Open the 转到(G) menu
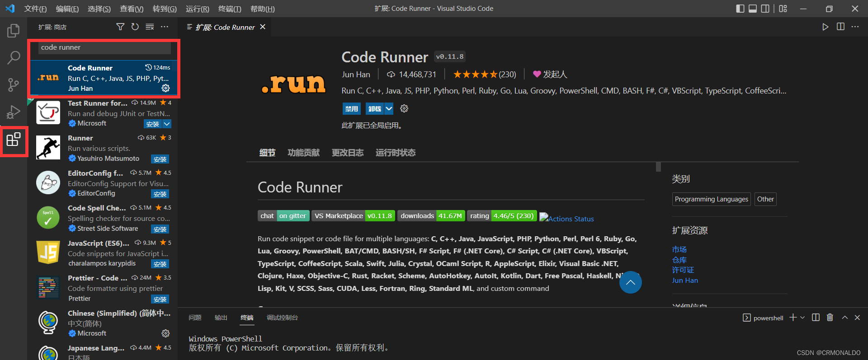Image resolution: width=868 pixels, height=360 pixels. coord(165,9)
